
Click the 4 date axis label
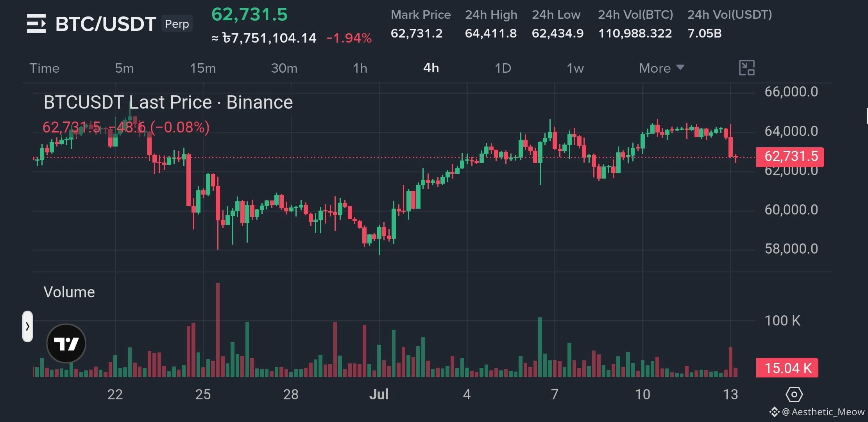coord(467,395)
